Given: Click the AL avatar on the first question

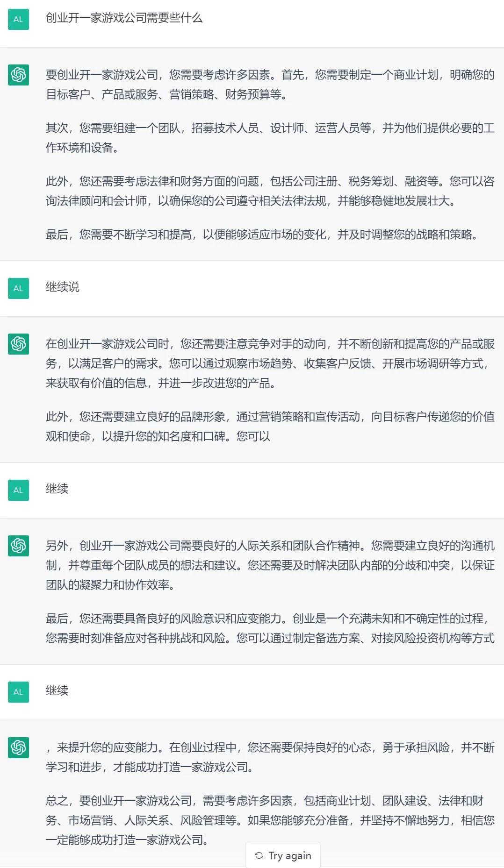Looking at the screenshot, I should tap(18, 20).
